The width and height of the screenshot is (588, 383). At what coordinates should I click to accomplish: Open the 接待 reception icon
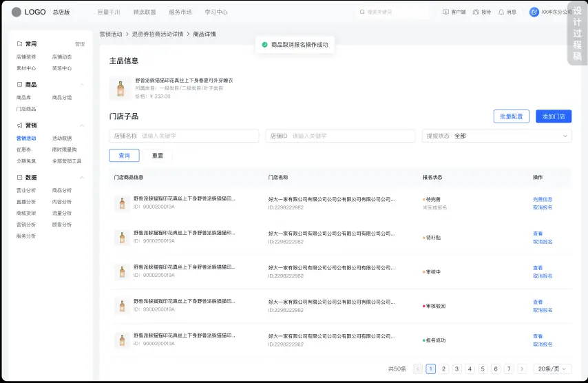[476, 12]
